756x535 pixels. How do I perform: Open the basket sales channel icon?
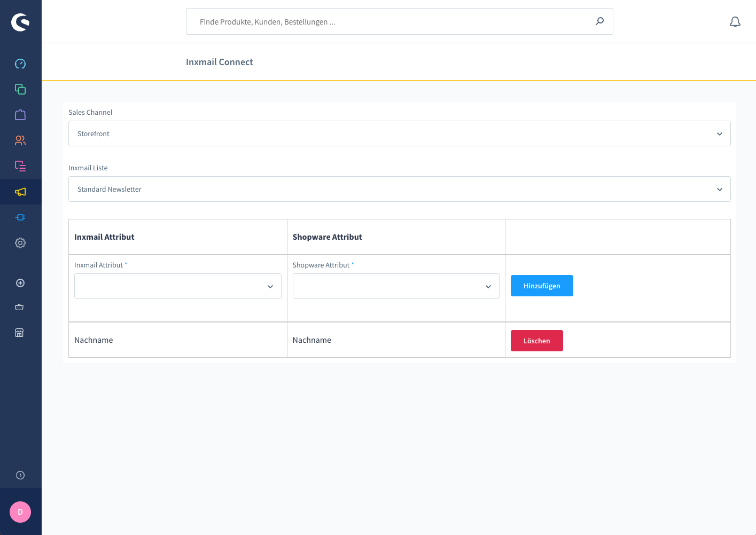click(19, 307)
